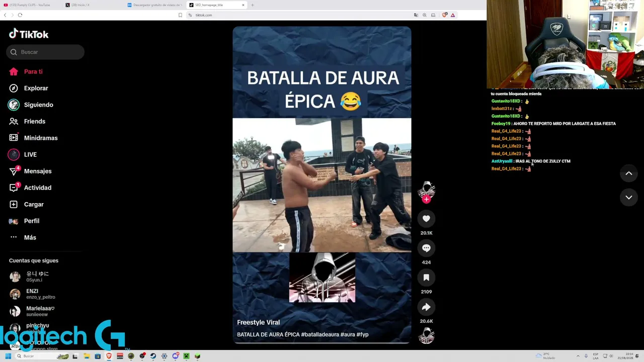The image size is (644, 362).
Task: Open the page translate icon in address bar
Action: 416,15
